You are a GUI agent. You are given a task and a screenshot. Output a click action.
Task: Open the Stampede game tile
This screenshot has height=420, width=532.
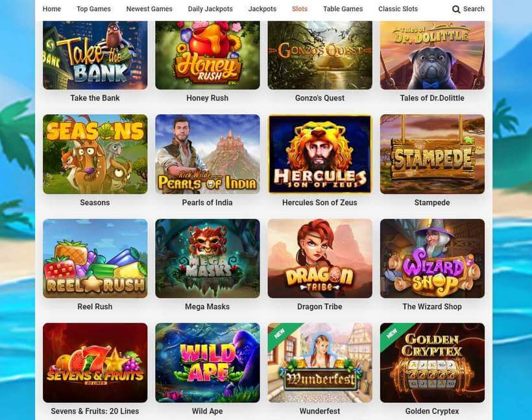(432, 154)
